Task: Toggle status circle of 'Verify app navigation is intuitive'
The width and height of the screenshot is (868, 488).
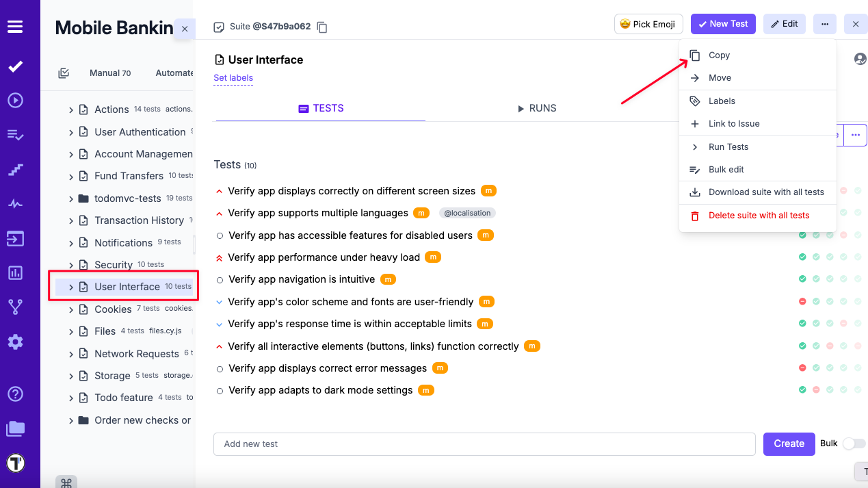Action: [x=219, y=279]
